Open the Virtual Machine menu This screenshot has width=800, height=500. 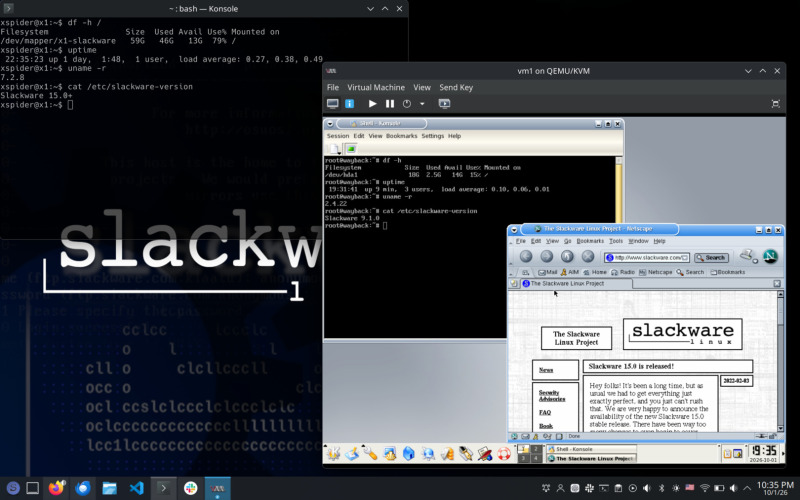tap(376, 87)
